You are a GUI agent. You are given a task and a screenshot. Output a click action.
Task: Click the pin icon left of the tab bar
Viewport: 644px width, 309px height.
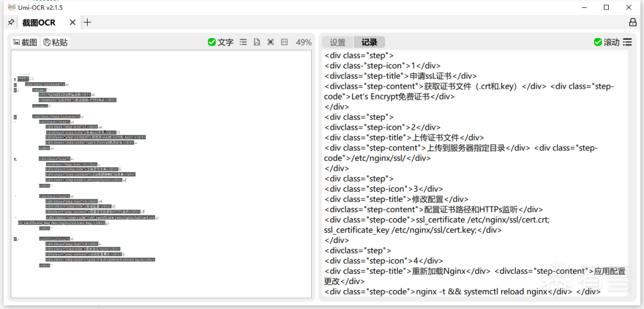11,23
